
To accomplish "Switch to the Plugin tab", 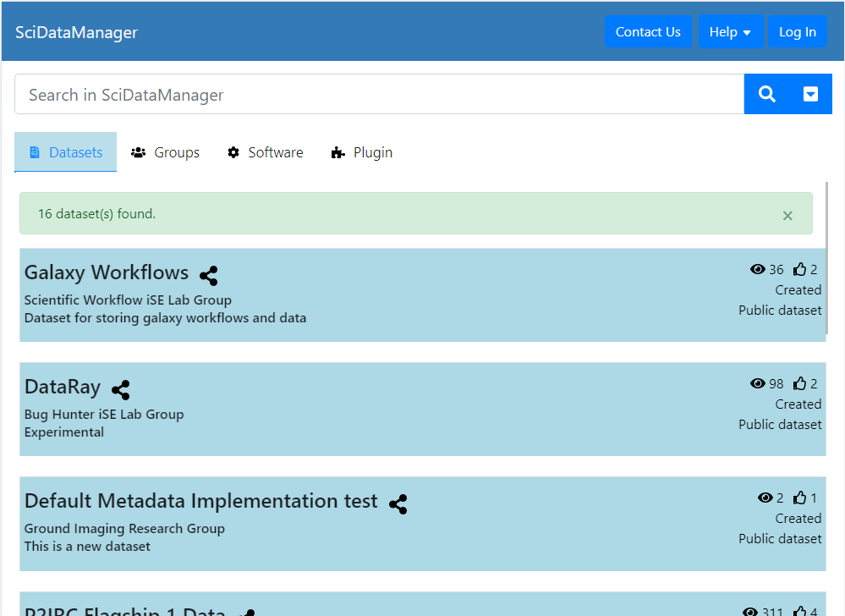I will (362, 152).
